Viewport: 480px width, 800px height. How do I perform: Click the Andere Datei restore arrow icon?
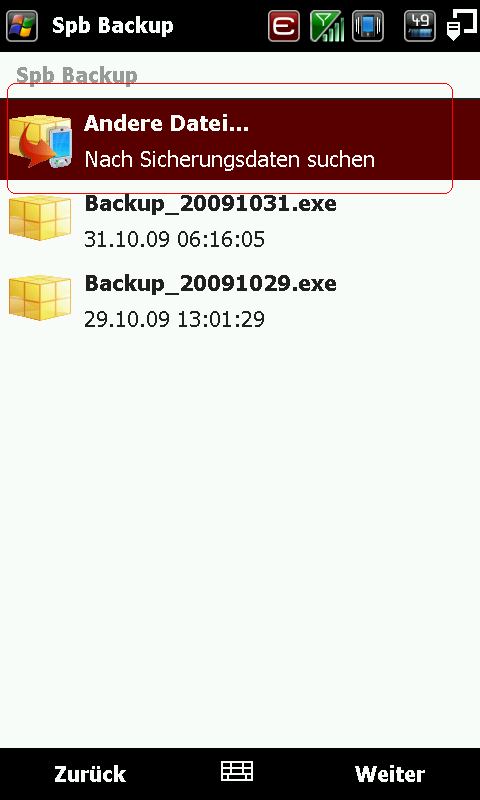click(x=40, y=141)
